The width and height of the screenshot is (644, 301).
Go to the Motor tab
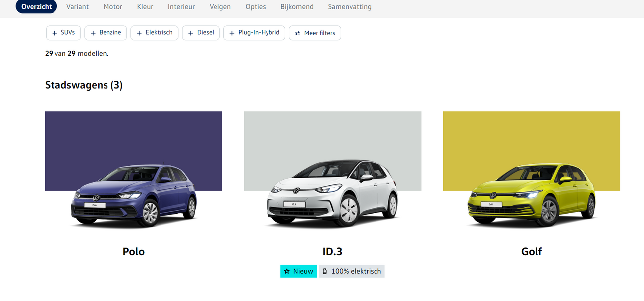click(113, 7)
